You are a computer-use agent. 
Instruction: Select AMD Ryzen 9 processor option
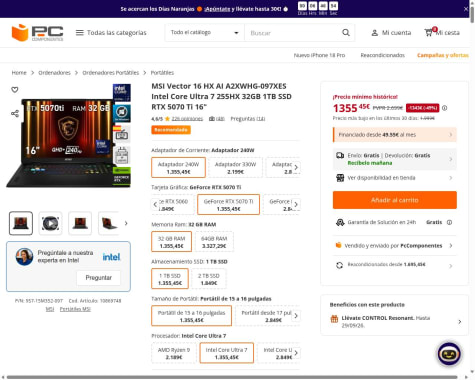click(x=174, y=353)
